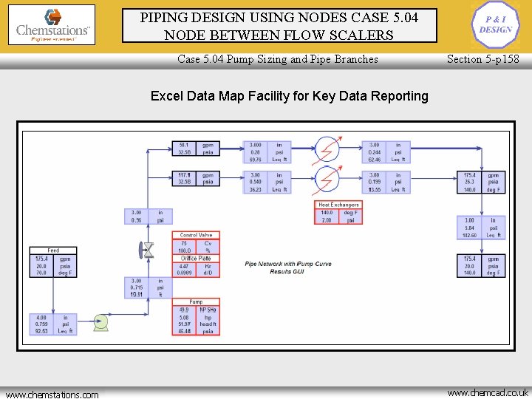Select the 0.244 psi pipe value
Viewport: 532px width, 399px height.
tap(374, 152)
